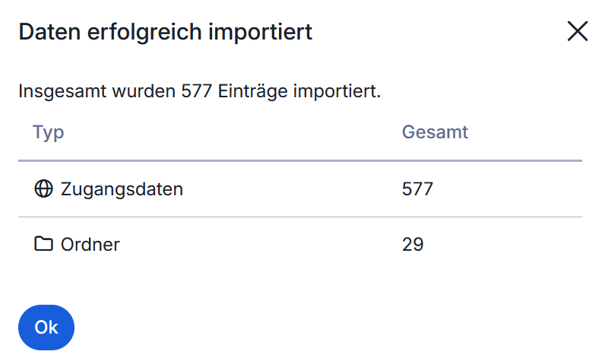Click the word 'Einträge' in summary
Screen dimensions: 602x364
(x=249, y=93)
